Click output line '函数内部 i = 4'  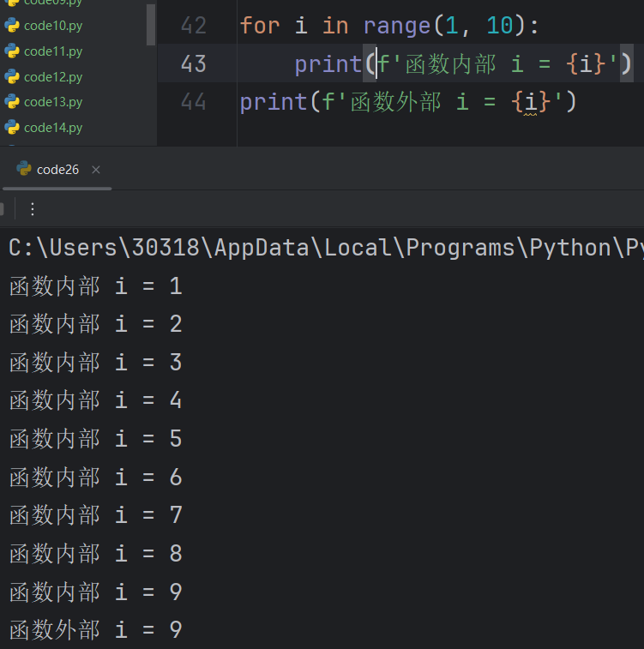pos(95,400)
